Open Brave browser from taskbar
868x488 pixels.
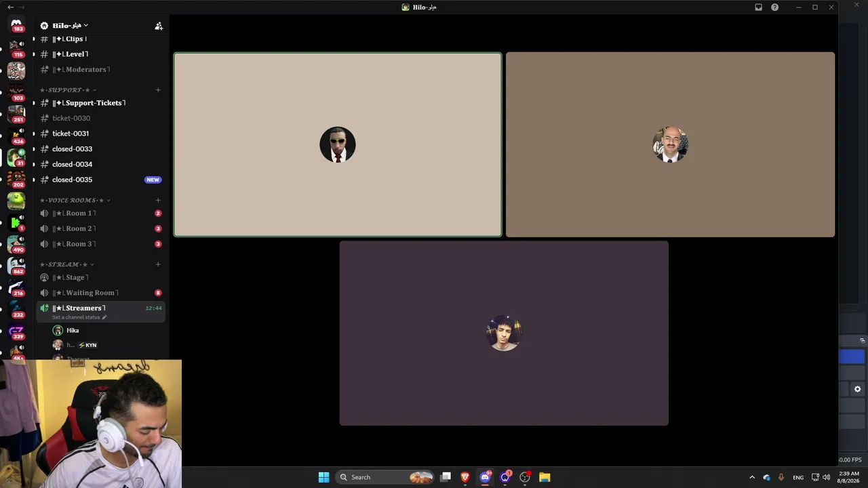click(x=465, y=477)
